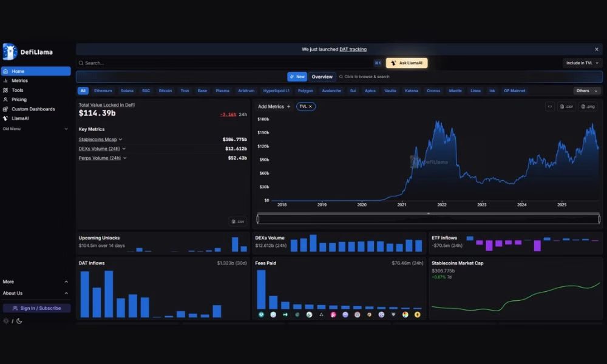607x364 pixels.
Task: Click the Cmd+K shortcut badge
Action: click(378, 62)
